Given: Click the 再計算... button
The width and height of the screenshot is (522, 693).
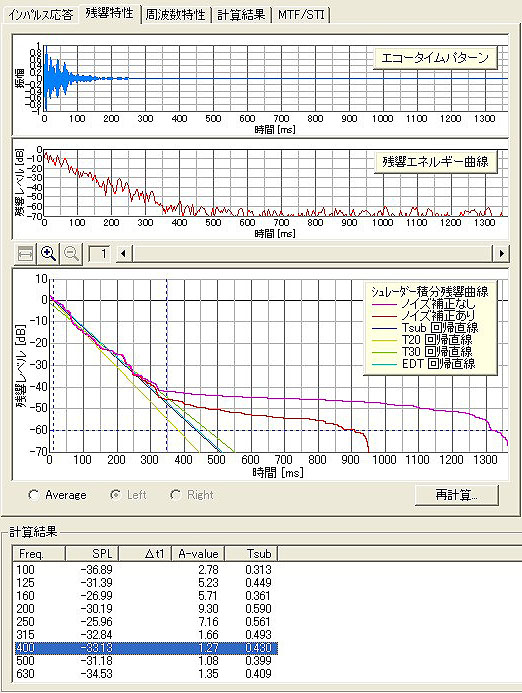Looking at the screenshot, I should tap(457, 495).
